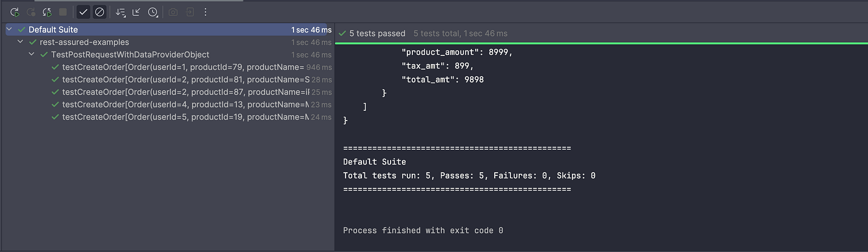
Task: Click Default Suite's '1 sec 46 ms' duration
Action: [311, 30]
